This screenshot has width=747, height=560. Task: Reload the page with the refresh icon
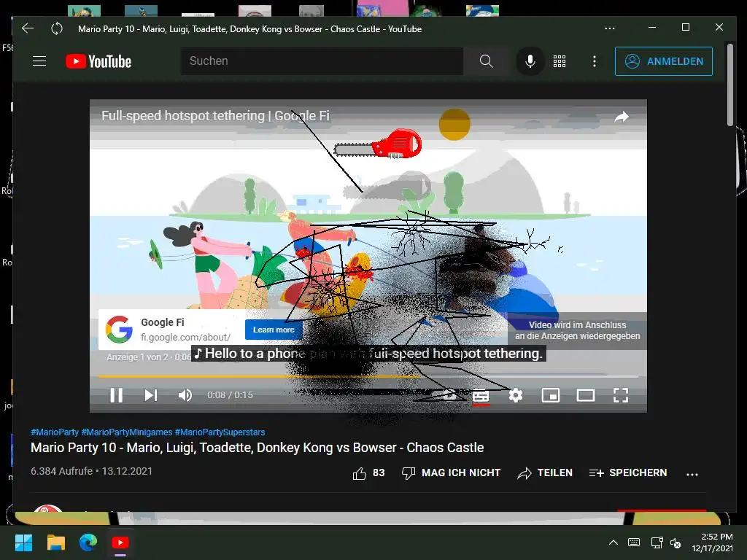point(57,28)
